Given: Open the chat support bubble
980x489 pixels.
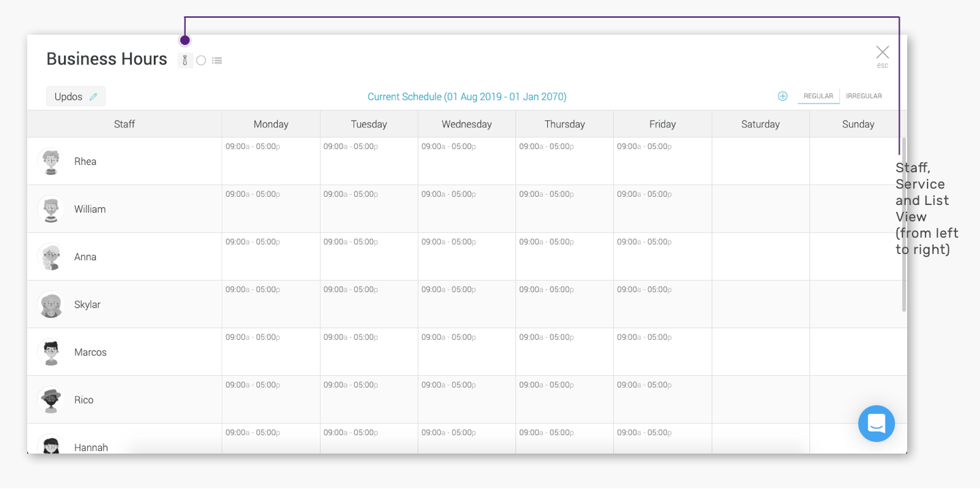Looking at the screenshot, I should pyautogui.click(x=877, y=424).
